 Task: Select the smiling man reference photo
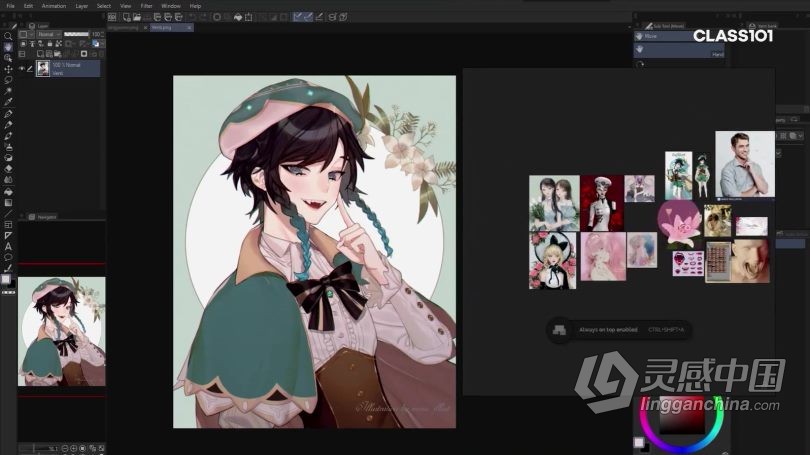tap(744, 164)
